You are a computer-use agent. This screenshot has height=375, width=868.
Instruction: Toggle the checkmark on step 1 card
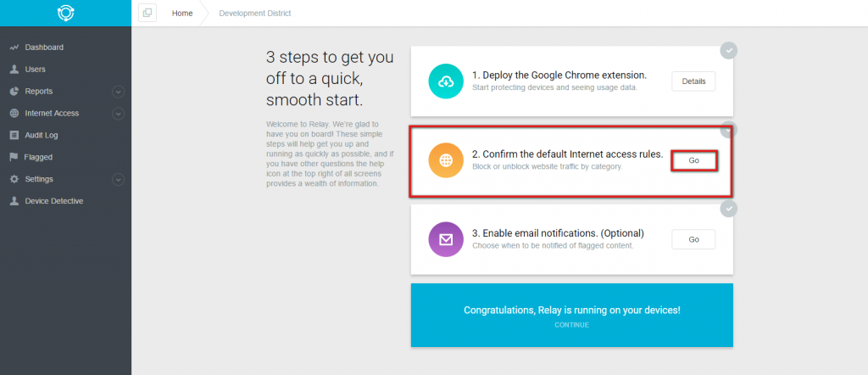point(729,50)
